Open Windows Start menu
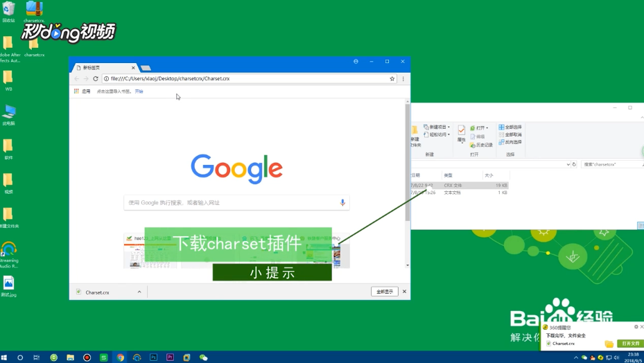This screenshot has height=363, width=644. [4, 357]
